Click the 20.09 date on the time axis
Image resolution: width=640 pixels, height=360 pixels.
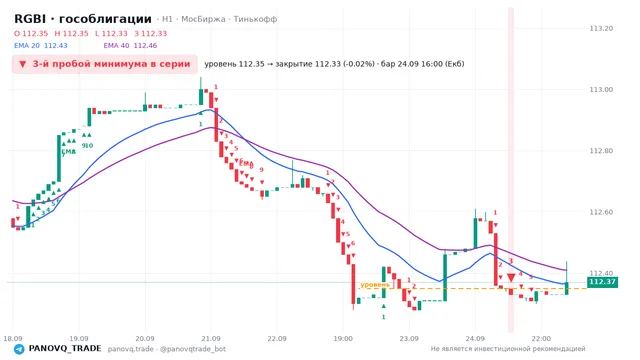point(145,339)
